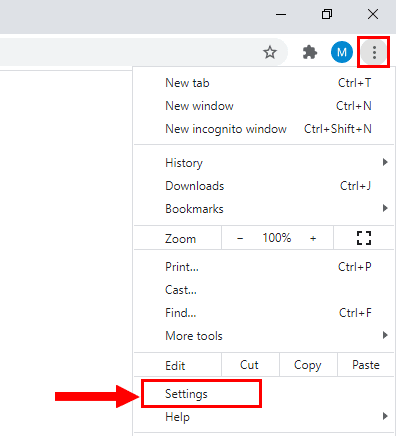This screenshot has height=436, width=396.
Task: Open Downloads from the menu
Action: [264, 186]
